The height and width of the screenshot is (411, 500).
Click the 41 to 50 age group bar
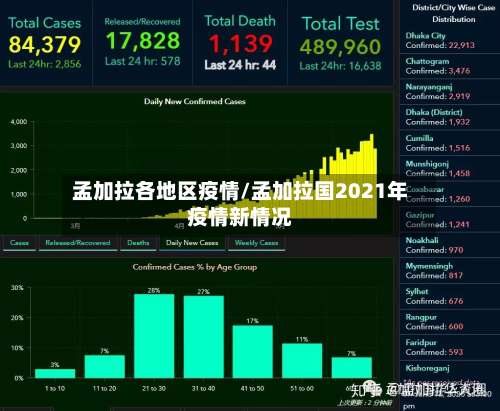click(x=253, y=352)
